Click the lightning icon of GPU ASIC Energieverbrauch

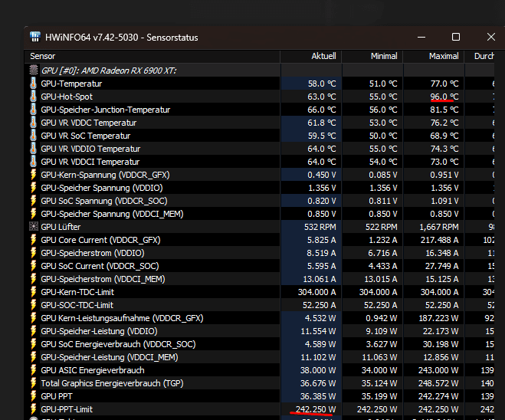point(33,370)
